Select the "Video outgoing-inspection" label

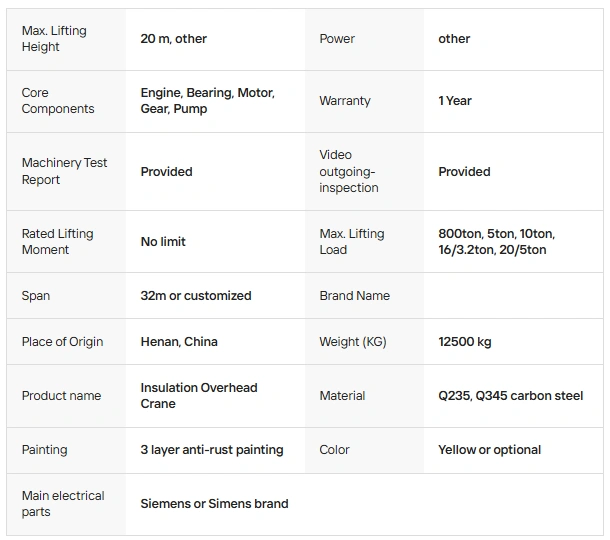click(349, 171)
